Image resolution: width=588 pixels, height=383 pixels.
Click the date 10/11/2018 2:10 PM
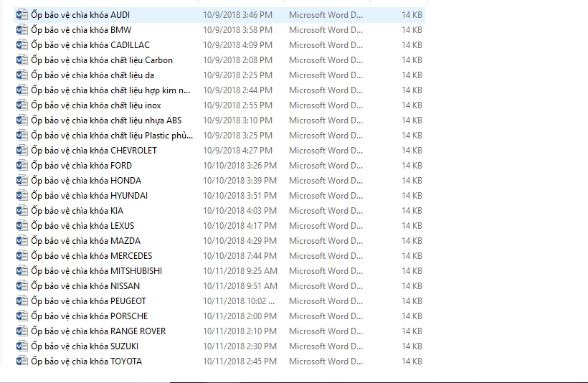coord(240,331)
